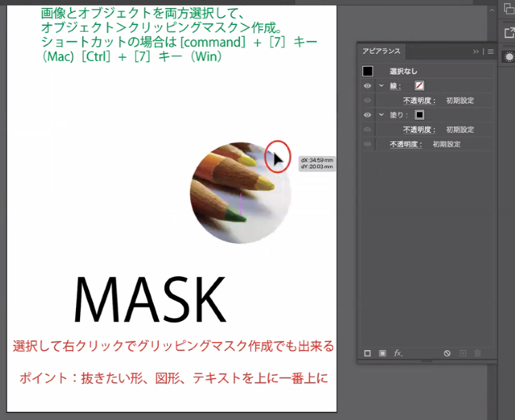The width and height of the screenshot is (515, 420).
Task: Toggle visibility of the 塗り fill row
Action: tap(367, 115)
